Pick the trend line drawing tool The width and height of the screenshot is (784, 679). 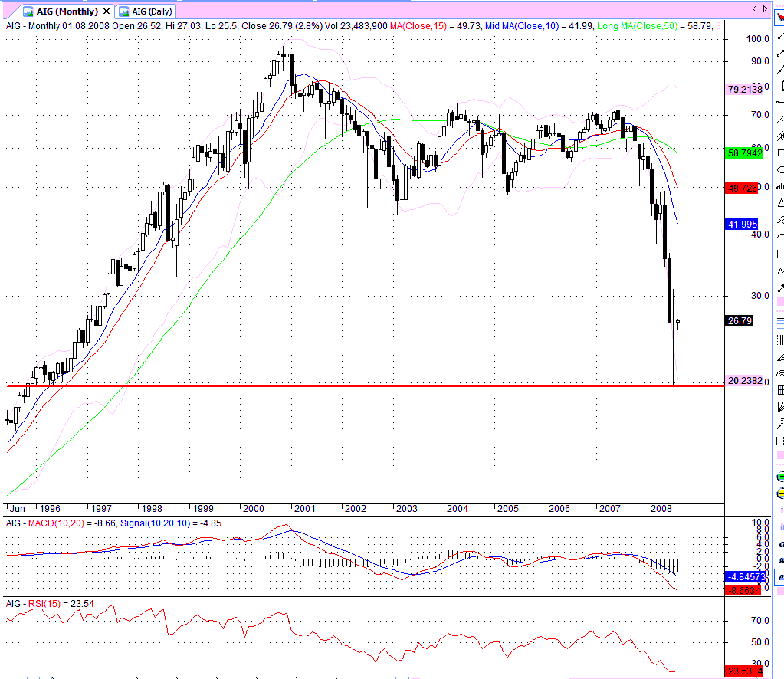(x=780, y=36)
